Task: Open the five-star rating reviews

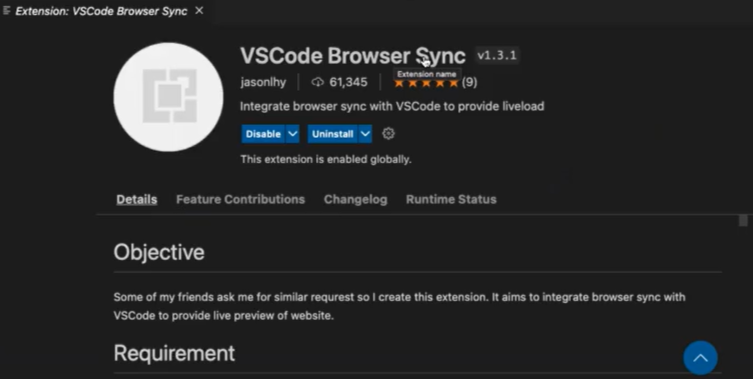Action: 426,83
